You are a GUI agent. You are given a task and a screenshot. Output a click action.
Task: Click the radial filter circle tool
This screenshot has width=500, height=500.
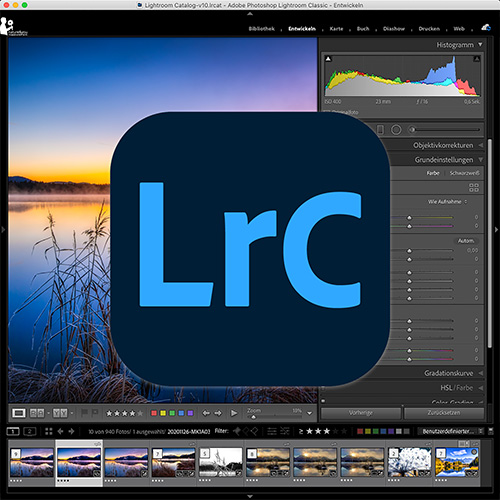point(396,129)
